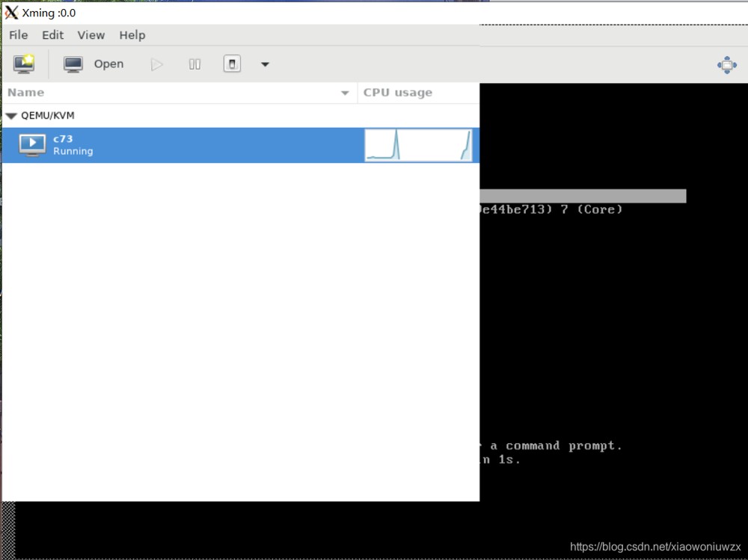Open the Help menu
This screenshot has width=748, height=560.
(132, 35)
